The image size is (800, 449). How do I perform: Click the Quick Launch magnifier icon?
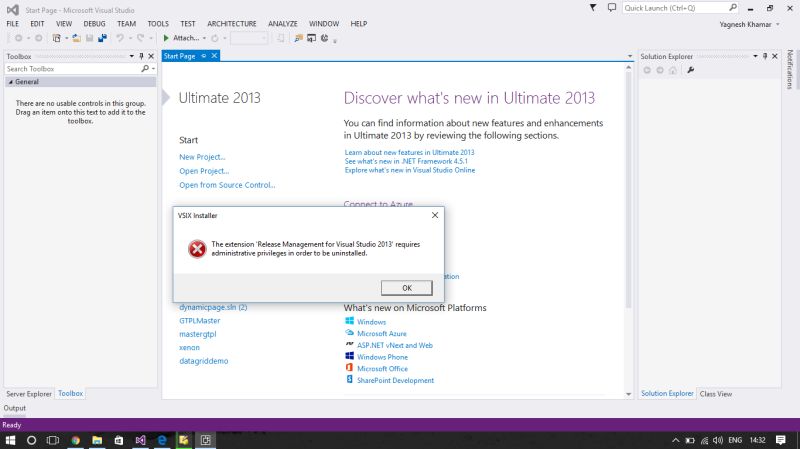[733, 8]
